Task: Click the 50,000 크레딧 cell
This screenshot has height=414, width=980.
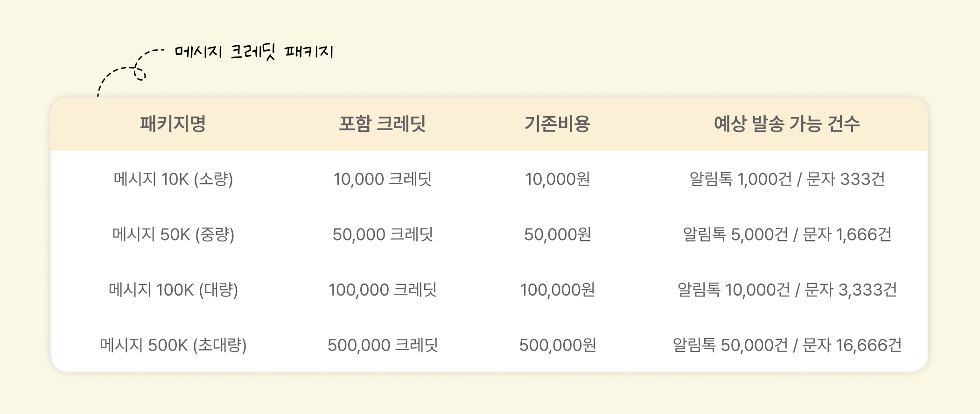Action: 382,235
